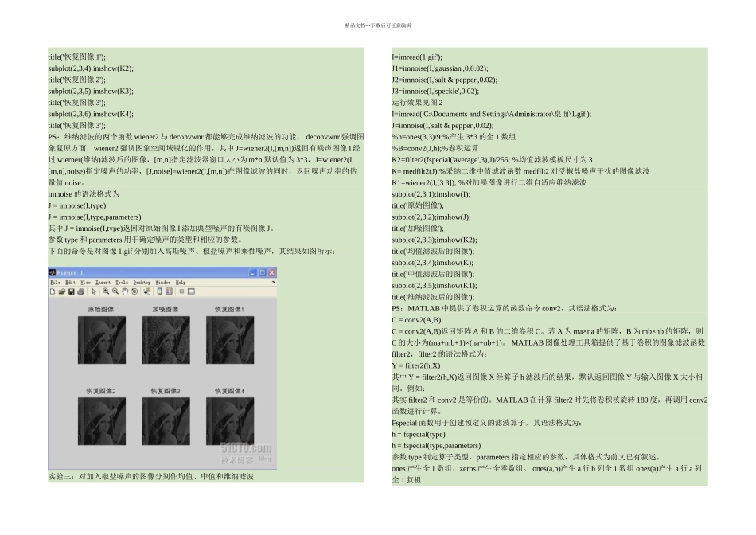Click the 恢复图像2 thumbnail
The width and height of the screenshot is (756, 535).
[x=102, y=421]
